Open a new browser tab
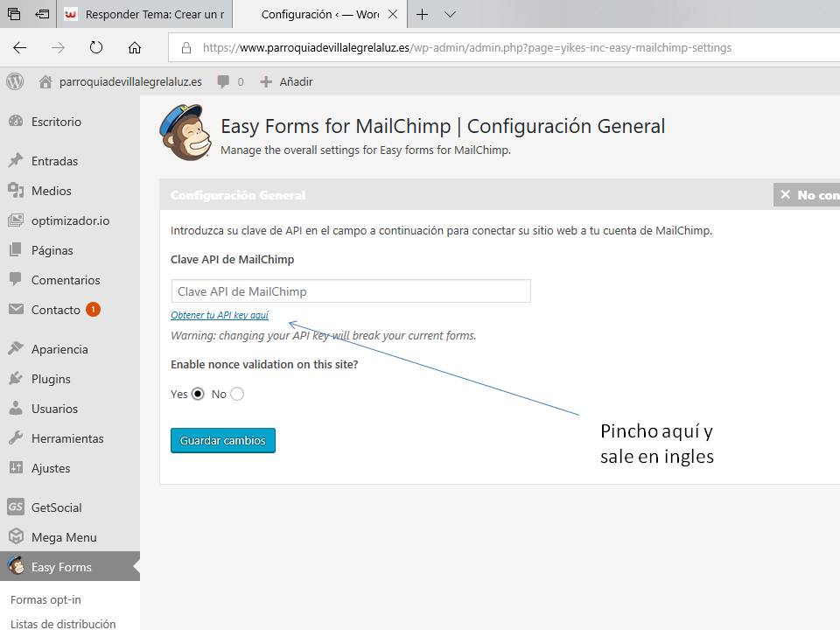The height and width of the screenshot is (630, 840). [422, 15]
